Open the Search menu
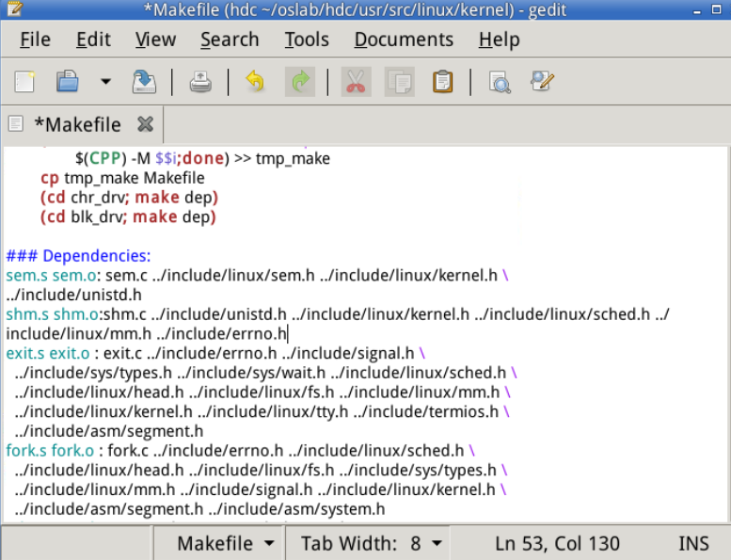 click(229, 40)
